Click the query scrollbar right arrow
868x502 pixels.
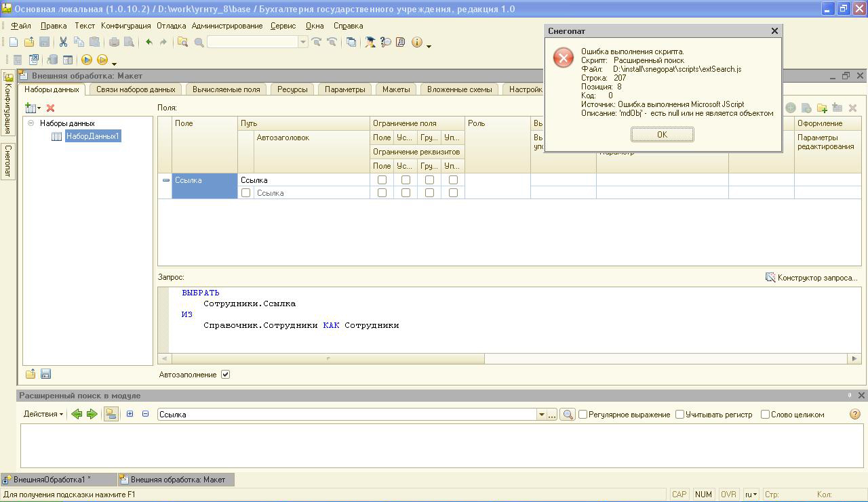point(854,358)
